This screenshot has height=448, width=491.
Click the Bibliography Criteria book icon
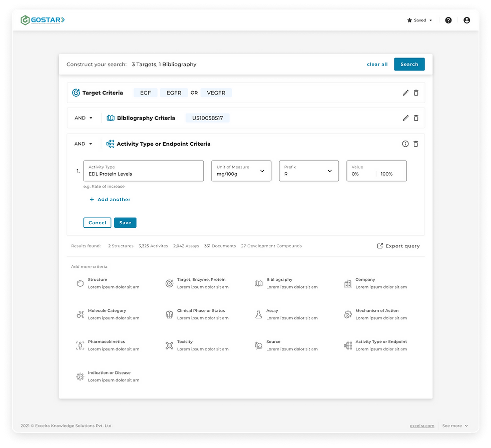click(x=110, y=118)
